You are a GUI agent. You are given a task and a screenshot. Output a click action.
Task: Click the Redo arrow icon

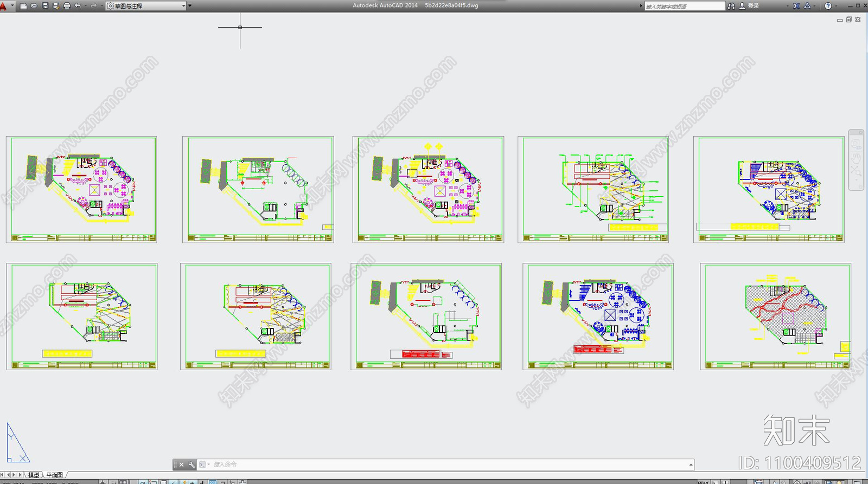93,6
